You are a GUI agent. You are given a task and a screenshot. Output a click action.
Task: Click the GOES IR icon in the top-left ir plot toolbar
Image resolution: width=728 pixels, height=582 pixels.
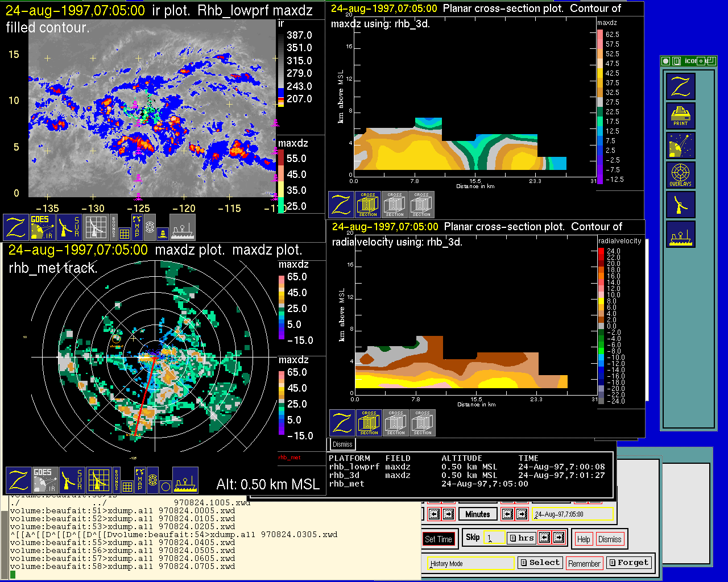[x=43, y=227]
